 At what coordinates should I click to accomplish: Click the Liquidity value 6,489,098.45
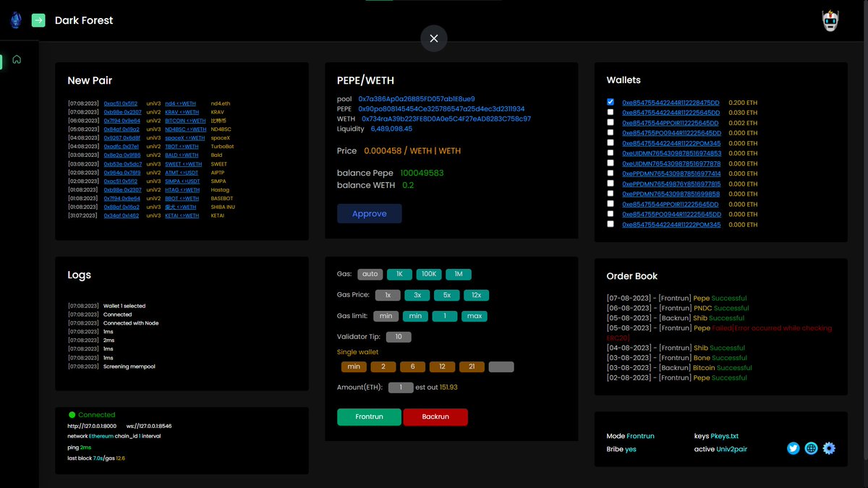[391, 129]
